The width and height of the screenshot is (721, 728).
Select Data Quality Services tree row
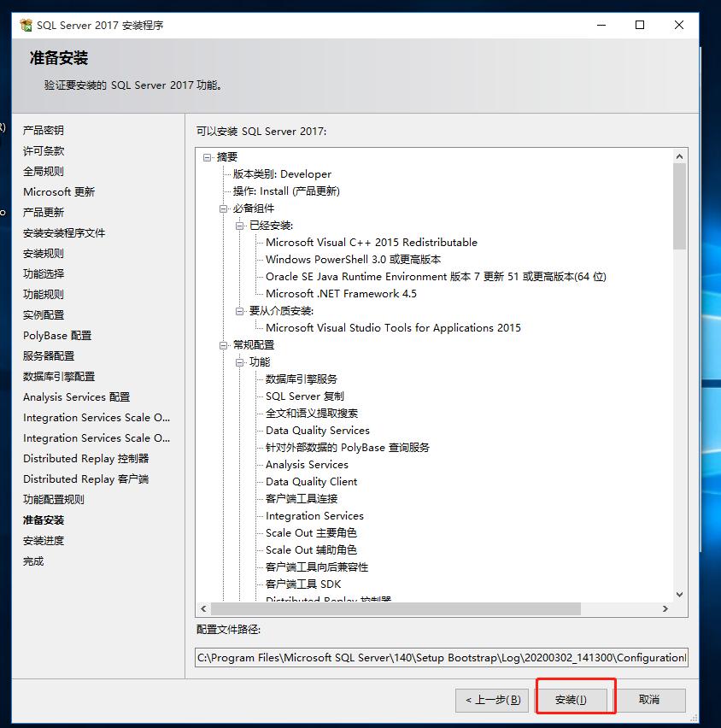pyautogui.click(x=318, y=431)
